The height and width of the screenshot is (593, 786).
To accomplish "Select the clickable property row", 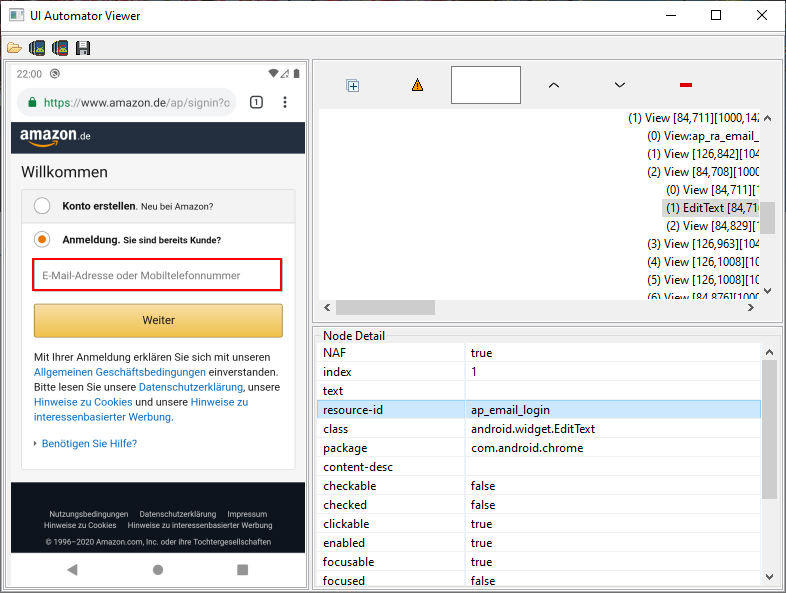I will [x=539, y=524].
